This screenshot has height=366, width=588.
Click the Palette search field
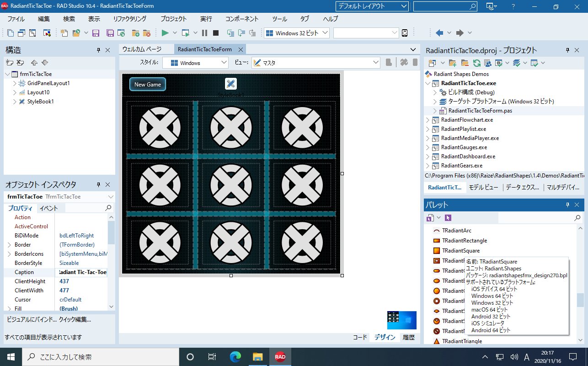(x=540, y=218)
